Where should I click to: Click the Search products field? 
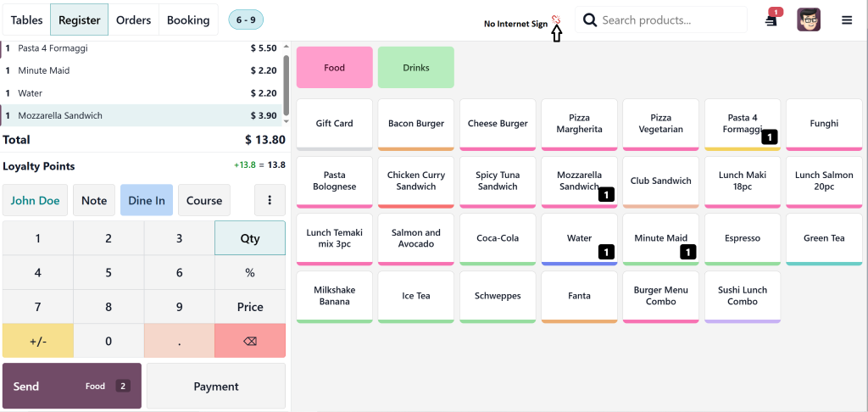(661, 20)
